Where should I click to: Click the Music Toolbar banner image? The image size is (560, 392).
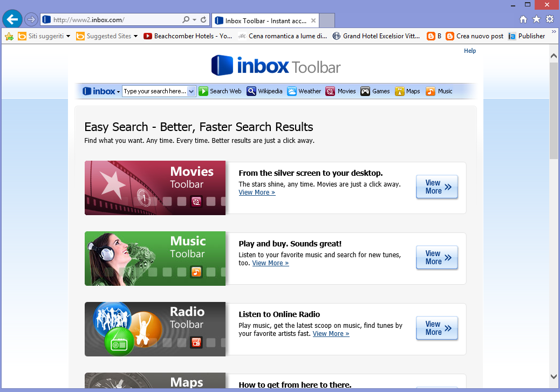155,258
